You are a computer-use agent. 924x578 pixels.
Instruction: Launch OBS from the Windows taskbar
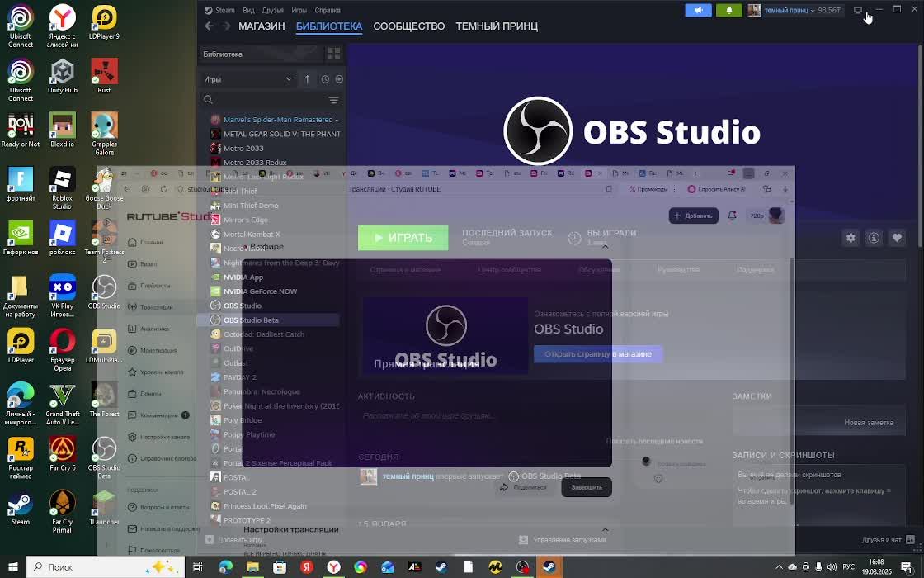tap(522, 566)
